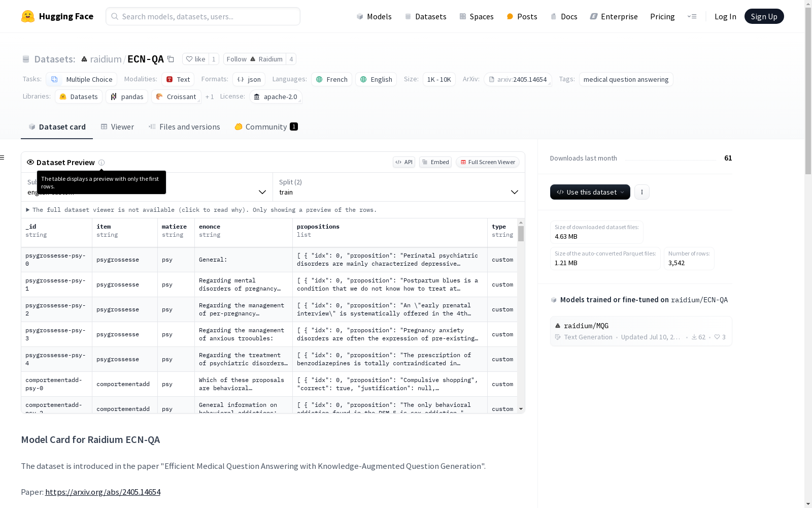Click the raidium owner link in the title
Image resolution: width=812 pixels, height=508 pixels.
tap(106, 59)
